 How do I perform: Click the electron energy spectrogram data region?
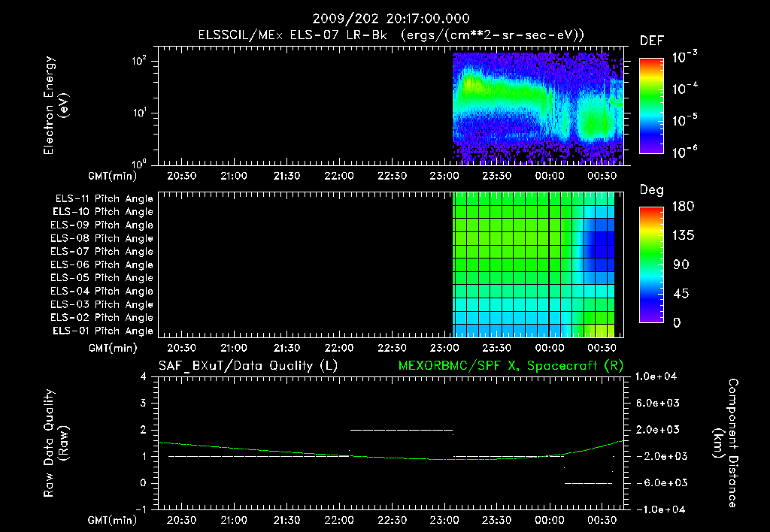click(x=538, y=108)
